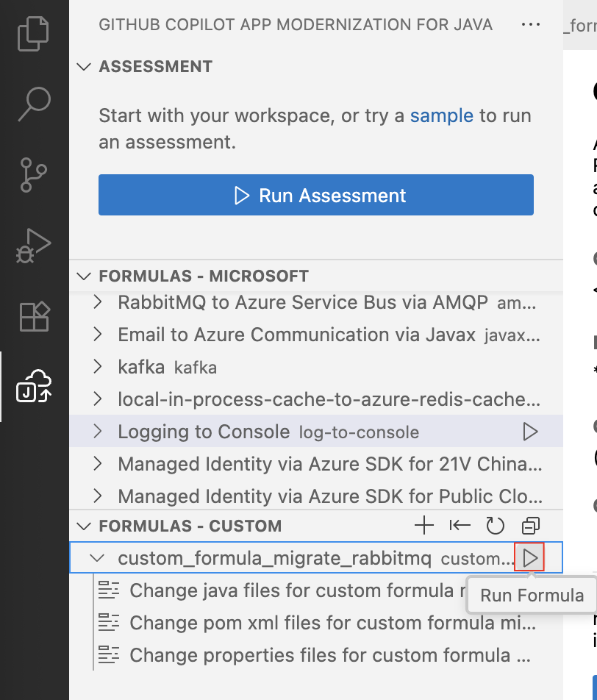Screen dimensions: 597x700
Task: Open the panel's more actions ellipsis menu
Action: [x=531, y=24]
